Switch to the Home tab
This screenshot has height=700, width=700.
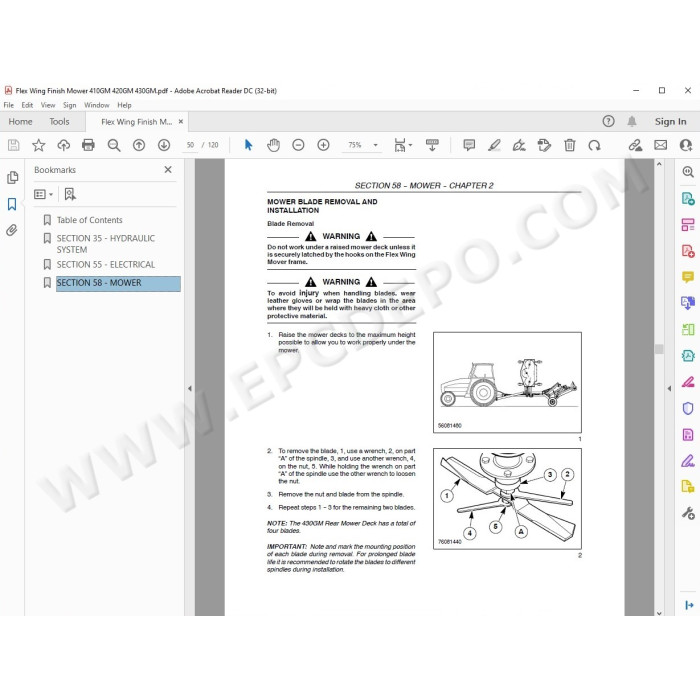point(20,121)
